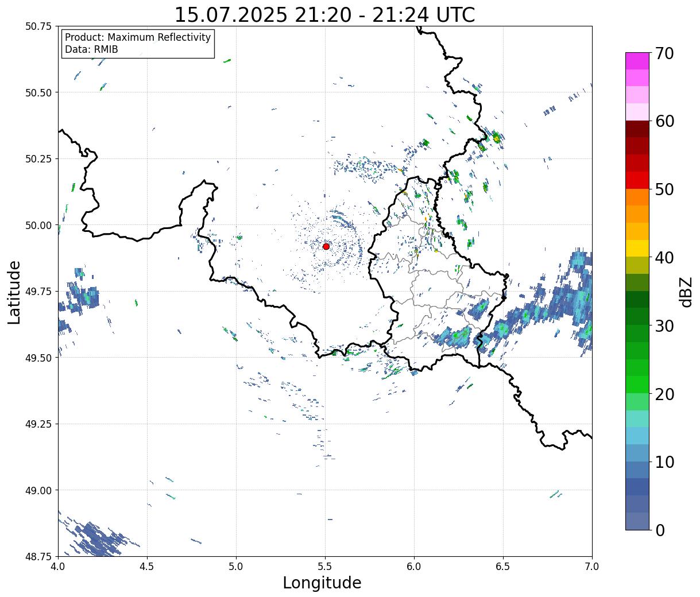Click longitude tick label 4.0

click(58, 566)
